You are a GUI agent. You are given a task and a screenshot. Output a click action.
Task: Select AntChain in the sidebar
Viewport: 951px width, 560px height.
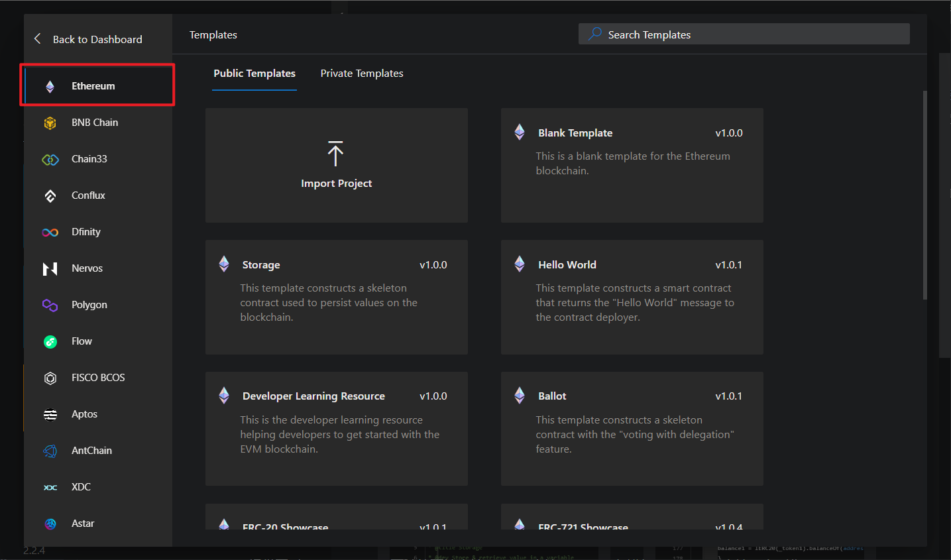(91, 451)
